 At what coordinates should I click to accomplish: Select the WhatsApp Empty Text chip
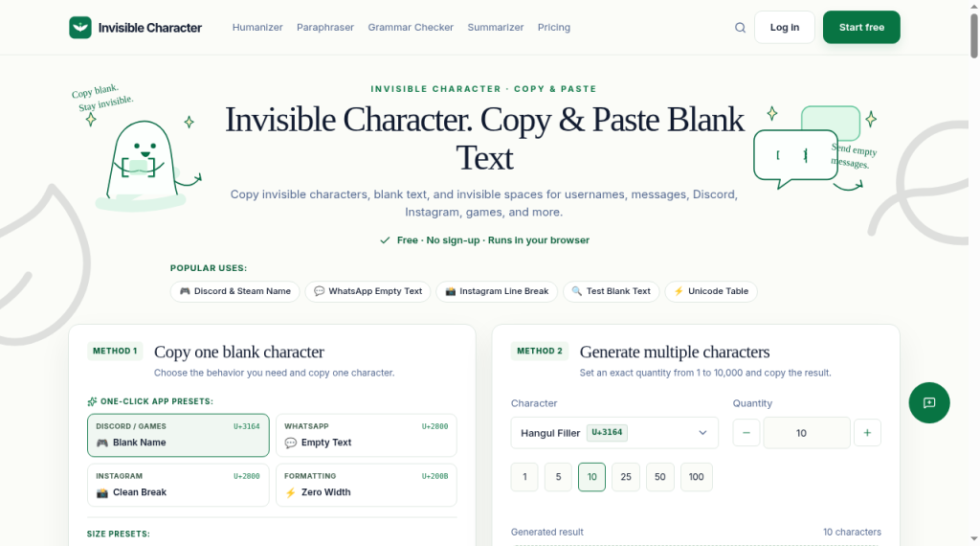point(367,291)
